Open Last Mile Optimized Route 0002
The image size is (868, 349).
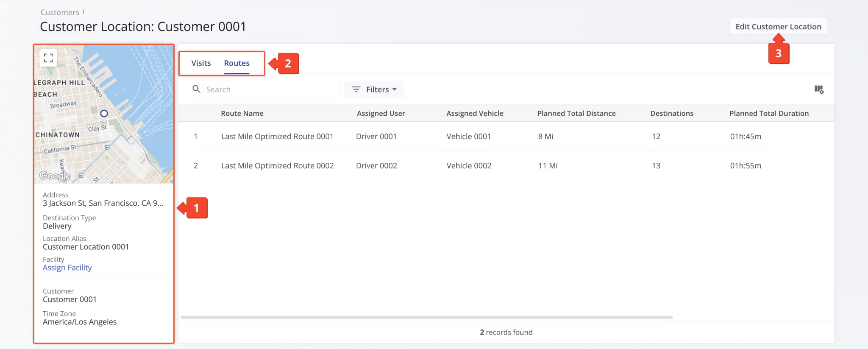(x=277, y=166)
